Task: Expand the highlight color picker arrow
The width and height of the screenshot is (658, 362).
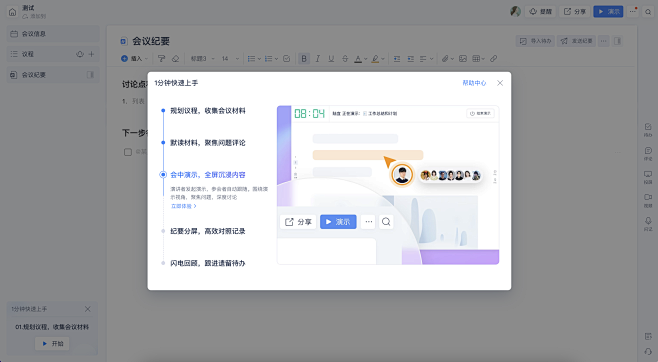Action: [x=383, y=59]
